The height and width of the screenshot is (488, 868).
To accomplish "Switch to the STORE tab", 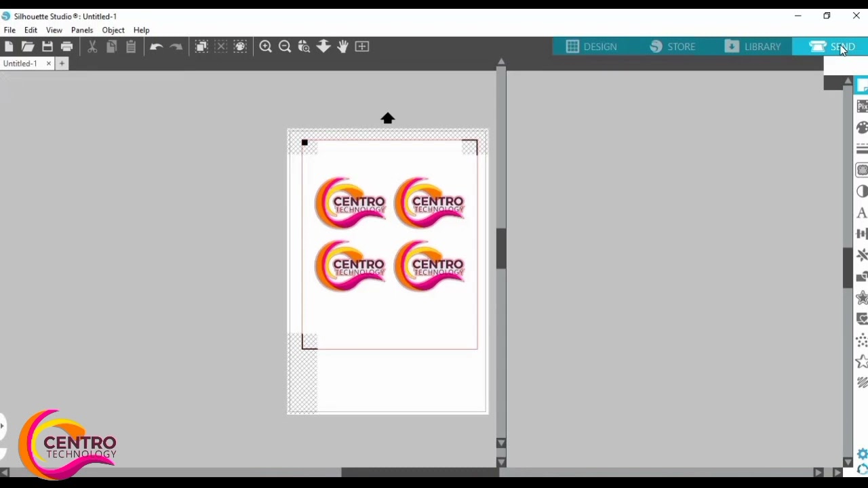I will [x=673, y=46].
